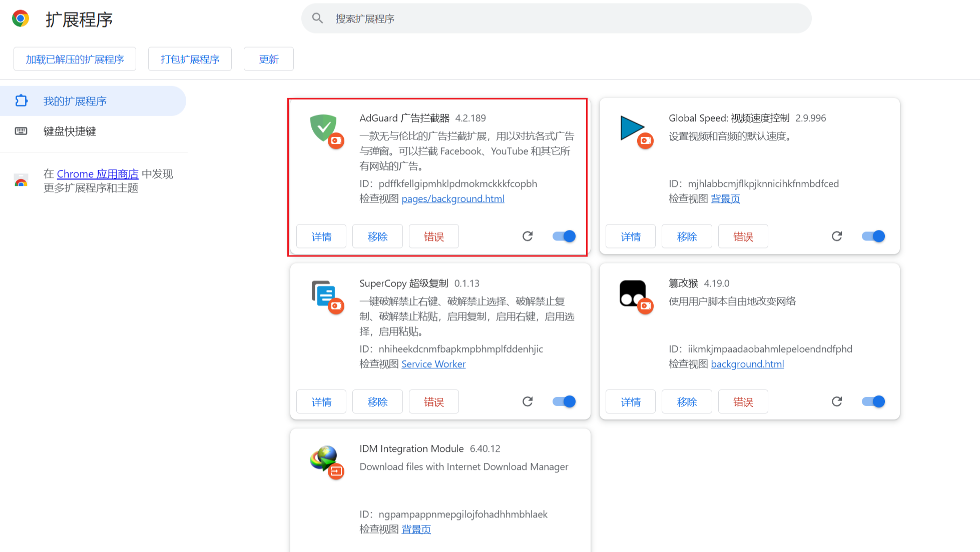
Task: Remove Global Speed with 移除
Action: click(x=687, y=236)
